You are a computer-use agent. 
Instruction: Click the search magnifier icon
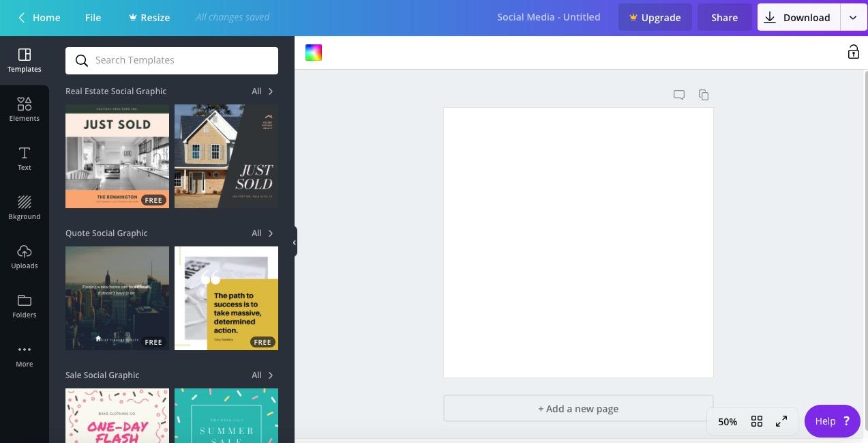[x=82, y=61]
